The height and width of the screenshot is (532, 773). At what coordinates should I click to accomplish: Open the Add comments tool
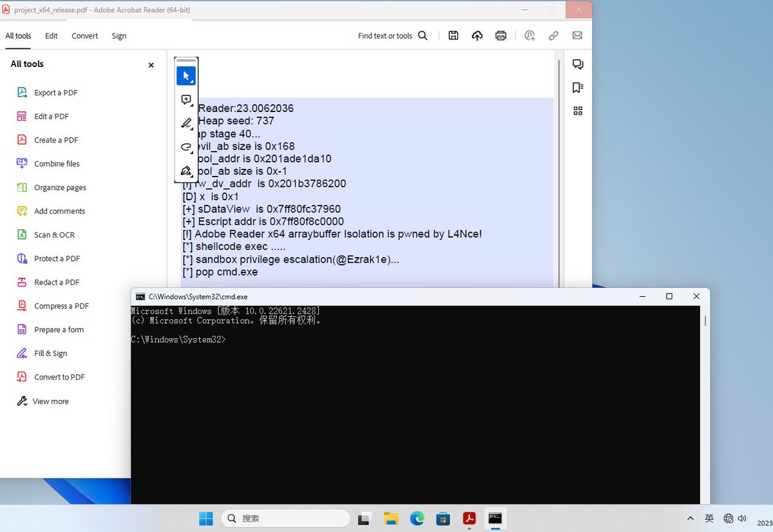click(50, 211)
